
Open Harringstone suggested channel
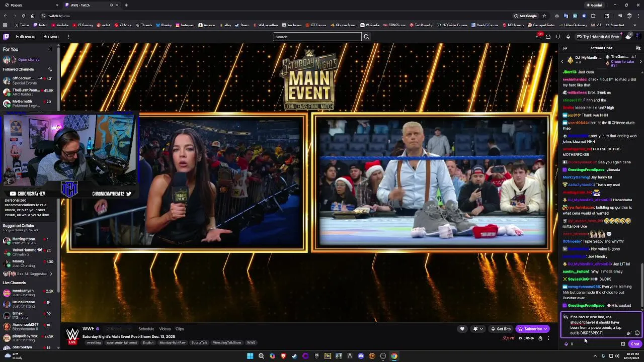(x=28, y=241)
